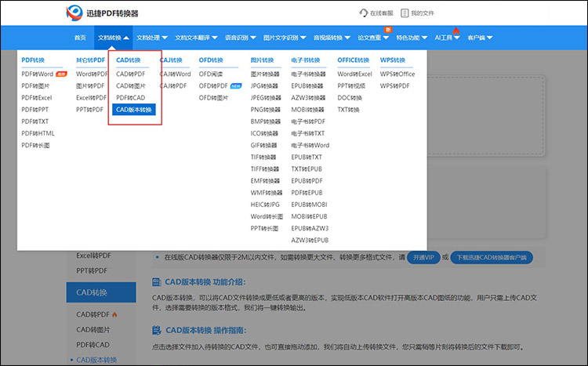The height and width of the screenshot is (366, 588).
Task: Open OFD转图片 menu entry
Action: [x=214, y=97]
